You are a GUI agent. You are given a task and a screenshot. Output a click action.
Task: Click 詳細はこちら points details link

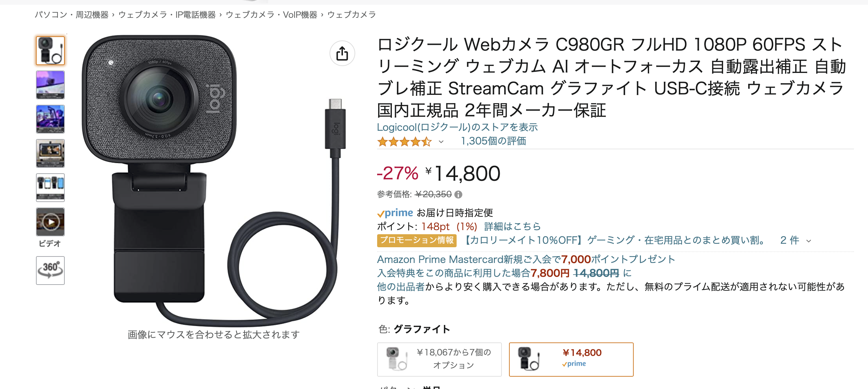coord(512,226)
